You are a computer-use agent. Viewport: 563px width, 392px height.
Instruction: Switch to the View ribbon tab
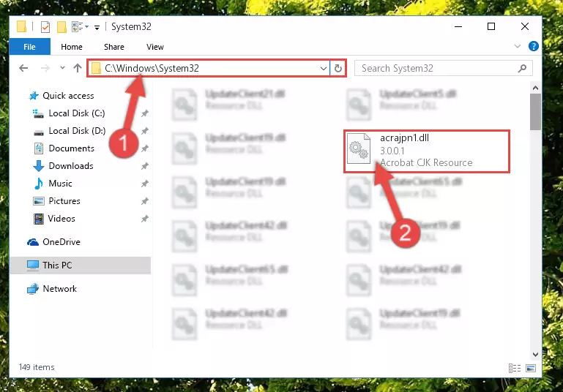pyautogui.click(x=154, y=47)
